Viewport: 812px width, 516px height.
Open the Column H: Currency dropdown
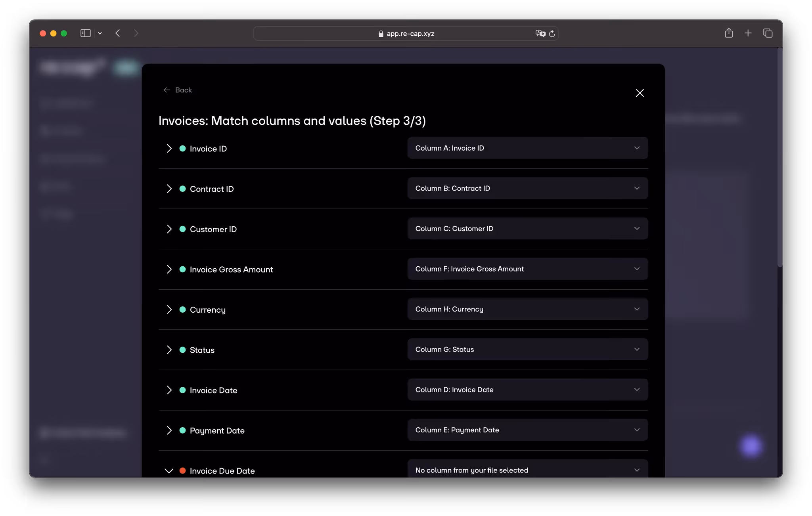[x=527, y=309]
